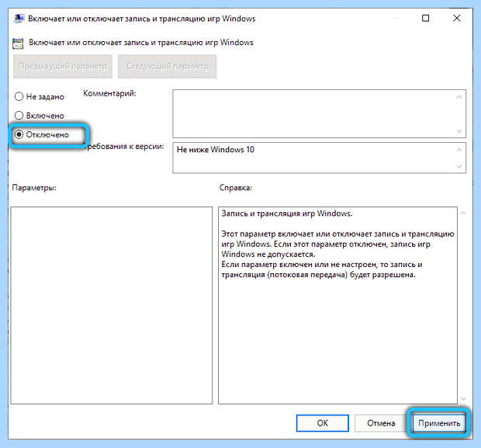The height and width of the screenshot is (448, 481).
Task: Click the "Параметры:" label
Action: pos(34,188)
